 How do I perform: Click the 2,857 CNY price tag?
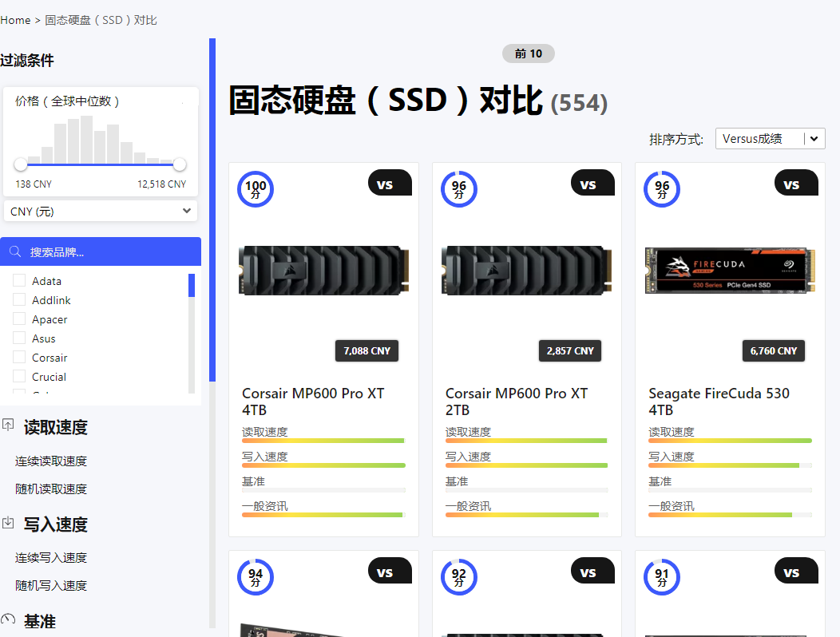click(x=570, y=351)
